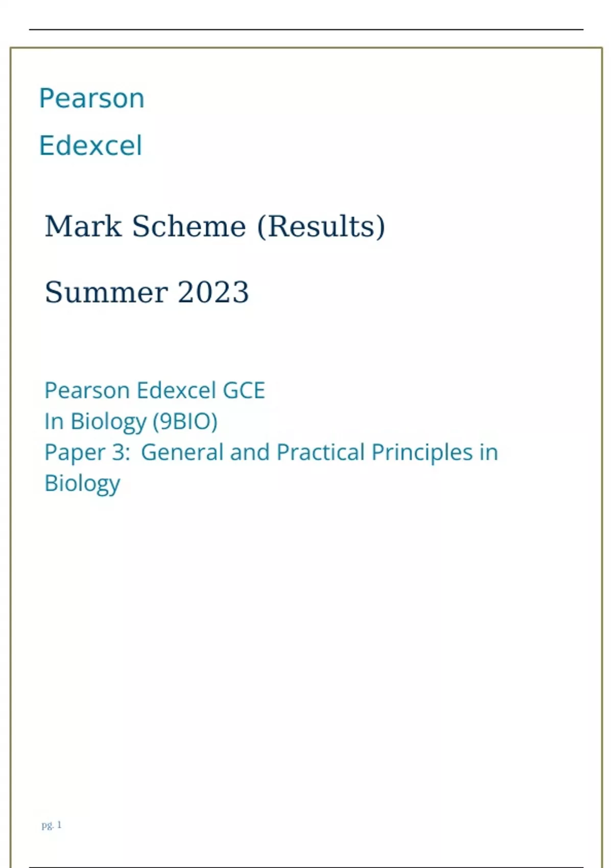Click the small "Pearson" in "Pearson Edexcel GCE"
613x868 pixels.
tap(87, 391)
